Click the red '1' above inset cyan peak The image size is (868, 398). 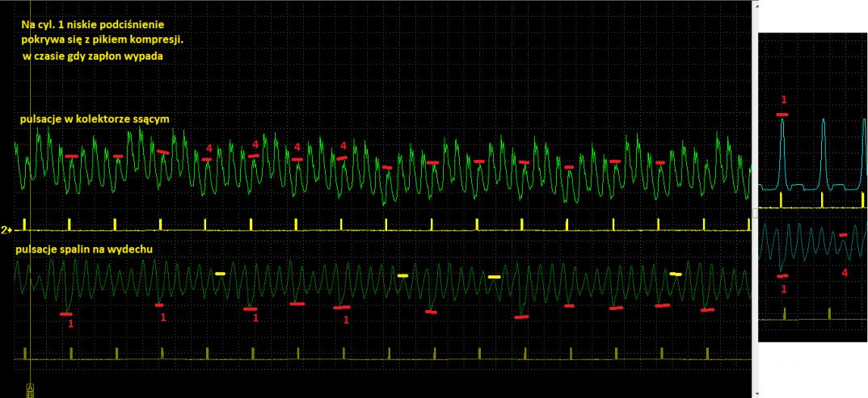pos(782,100)
